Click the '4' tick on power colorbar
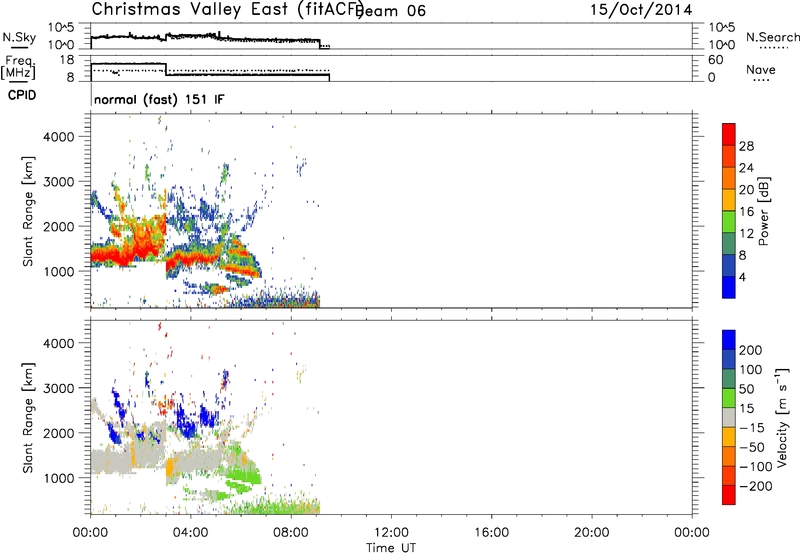Image resolution: width=800 pixels, height=554 pixels. click(x=742, y=277)
